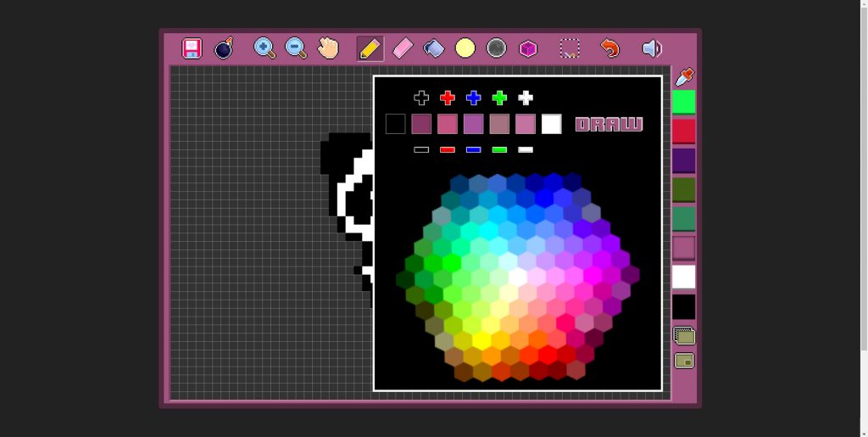The height and width of the screenshot is (437, 868).
Task: Toggle sound with the speaker icon
Action: click(x=652, y=48)
